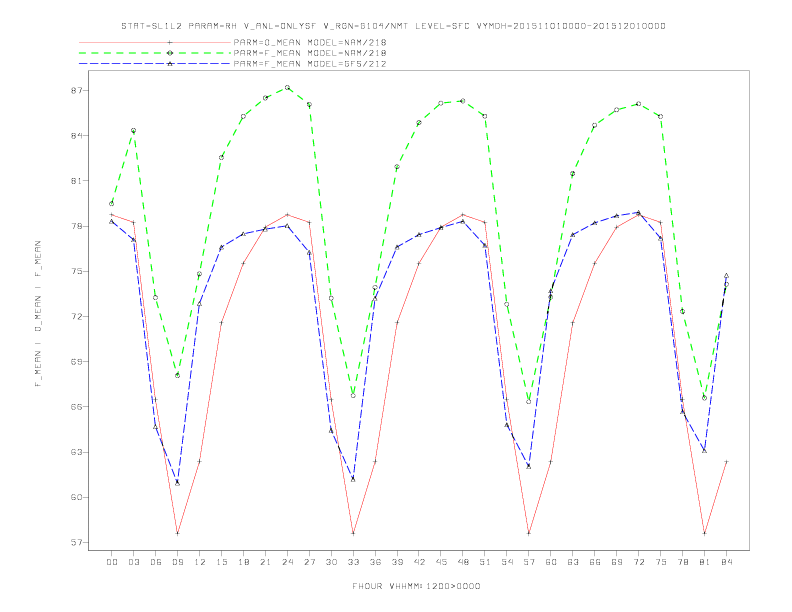Click x-axis tick label 66

pyautogui.click(x=595, y=562)
